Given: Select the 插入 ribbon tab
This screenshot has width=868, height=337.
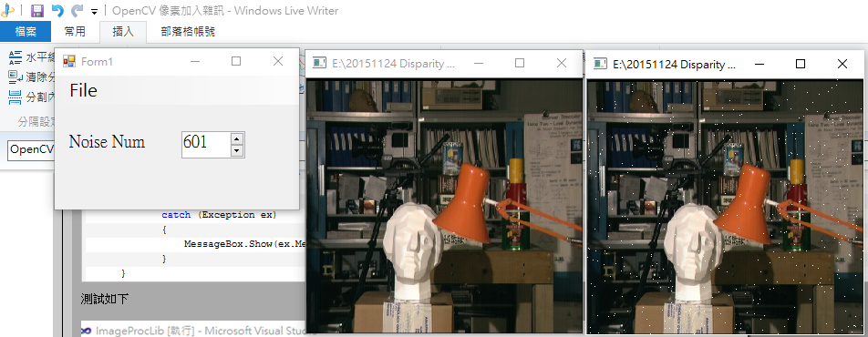Looking at the screenshot, I should [123, 32].
